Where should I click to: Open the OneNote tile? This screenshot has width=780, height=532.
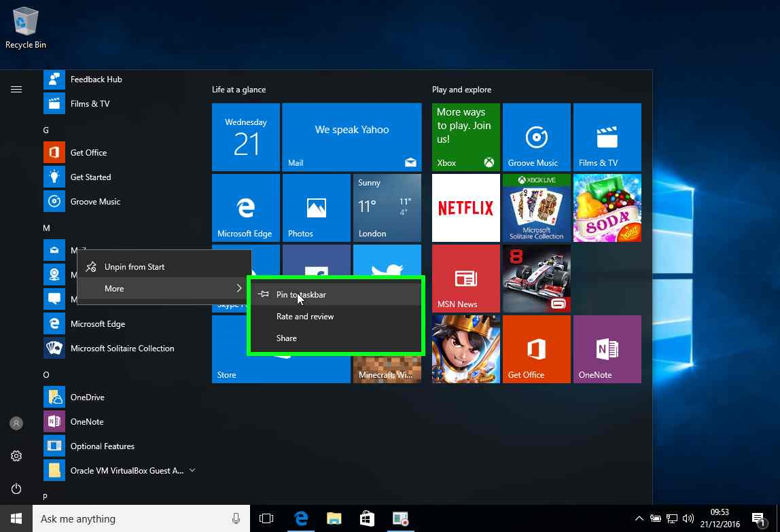[x=607, y=349]
